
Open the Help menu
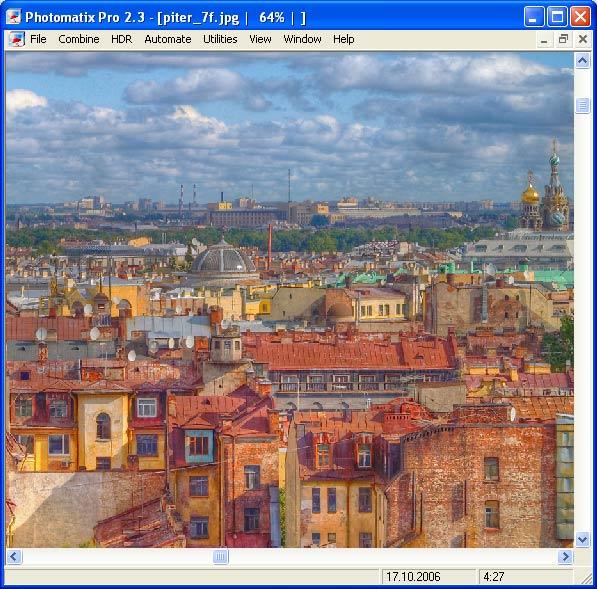click(343, 39)
